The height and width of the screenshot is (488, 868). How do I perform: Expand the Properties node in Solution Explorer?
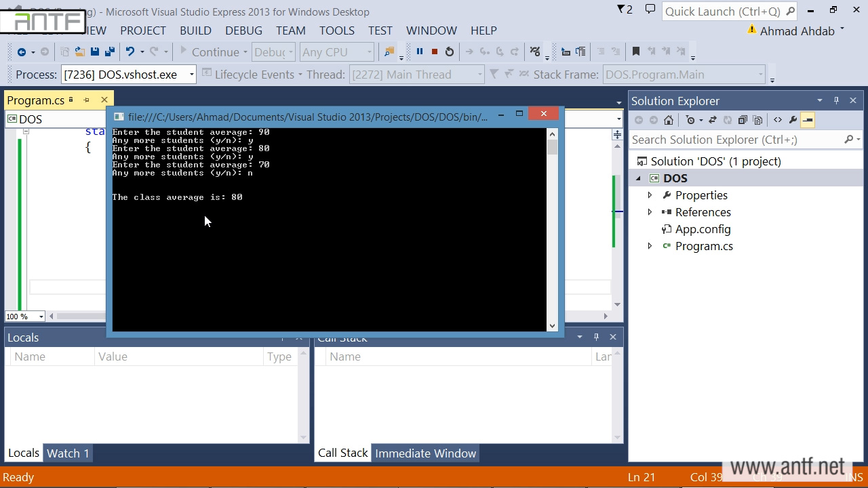coord(650,195)
